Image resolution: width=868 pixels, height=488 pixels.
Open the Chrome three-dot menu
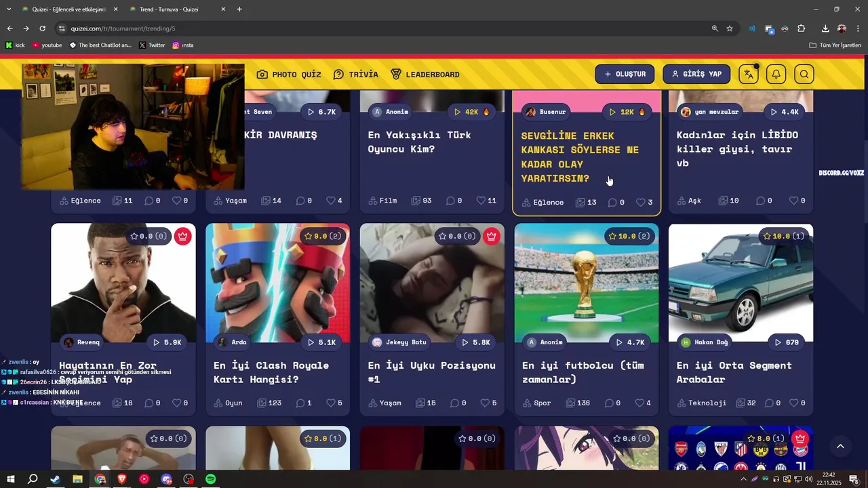tap(858, 28)
